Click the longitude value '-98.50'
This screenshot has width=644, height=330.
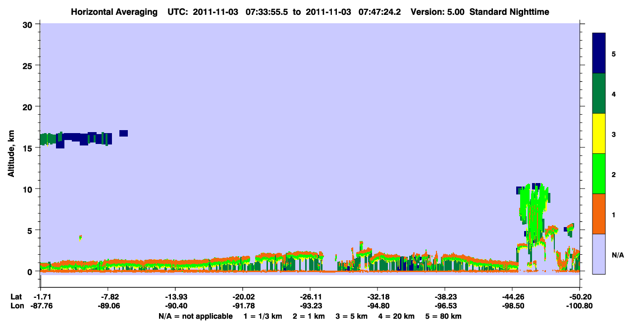[512, 306]
